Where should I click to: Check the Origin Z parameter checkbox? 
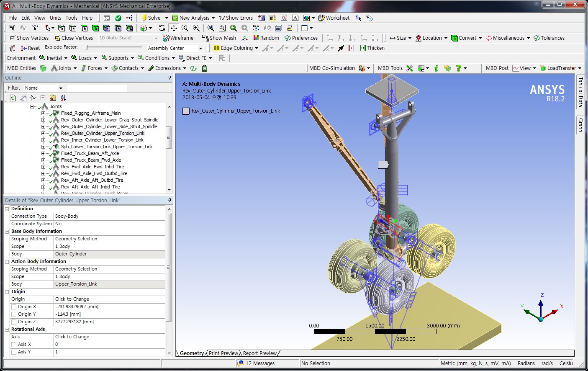[x=14, y=322]
